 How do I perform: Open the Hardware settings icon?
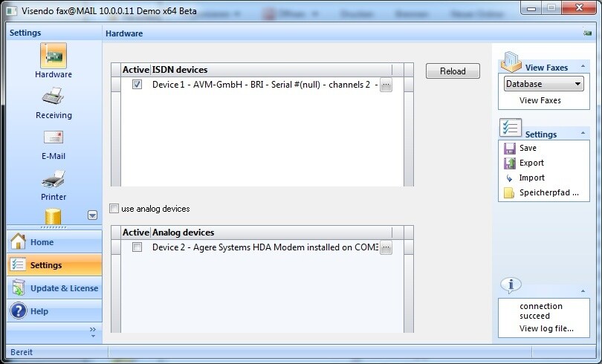(54, 56)
